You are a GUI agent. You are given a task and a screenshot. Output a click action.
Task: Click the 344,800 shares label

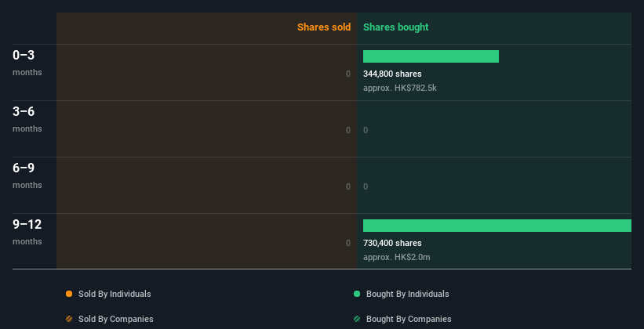pos(392,74)
